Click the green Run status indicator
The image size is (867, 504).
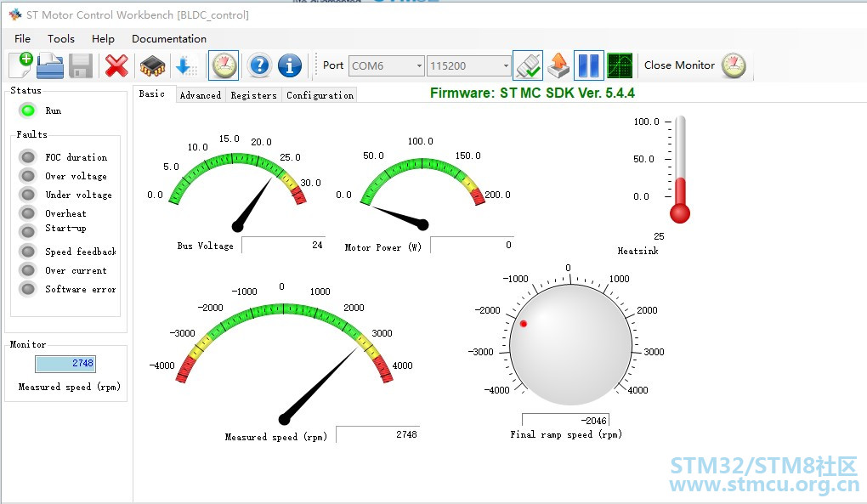point(28,110)
